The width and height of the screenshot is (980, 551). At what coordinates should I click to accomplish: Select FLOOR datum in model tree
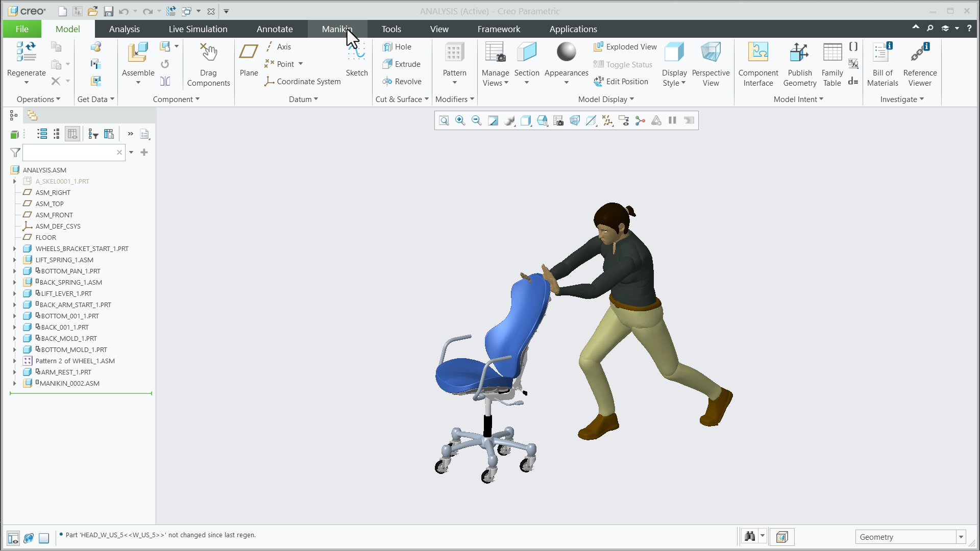(46, 238)
